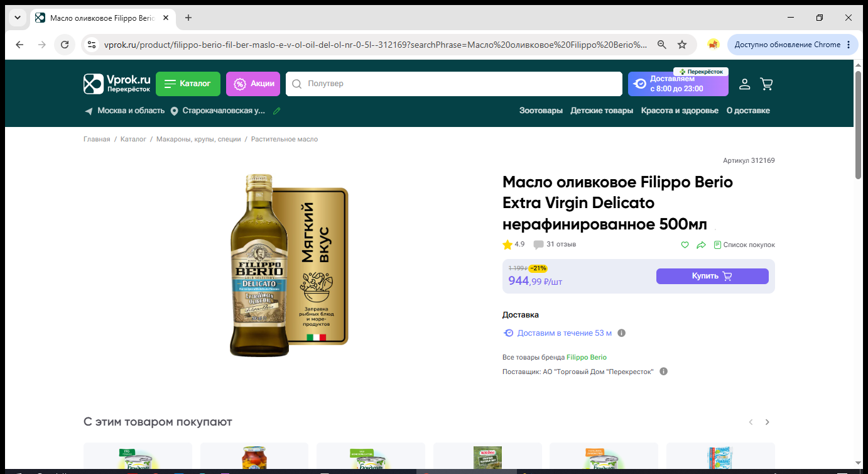Open Макароны, крупы, специи breadcrumb
The height and width of the screenshot is (474, 868).
click(198, 139)
